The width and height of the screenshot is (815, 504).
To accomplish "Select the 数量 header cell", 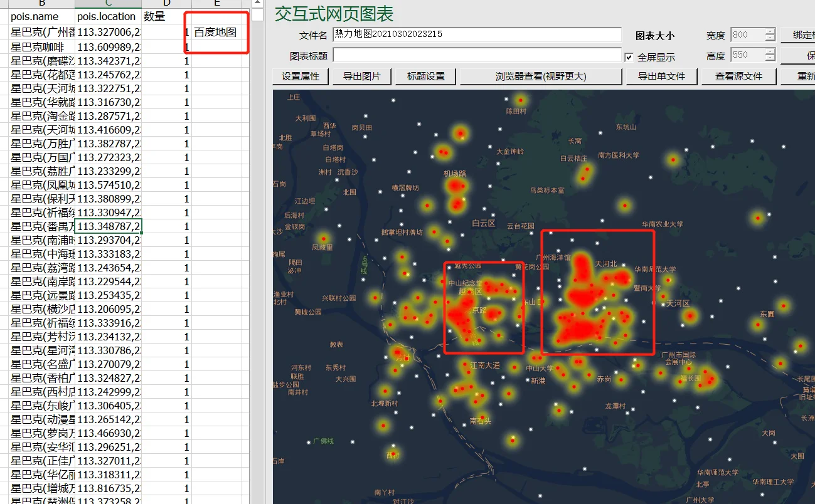I will click(x=166, y=16).
